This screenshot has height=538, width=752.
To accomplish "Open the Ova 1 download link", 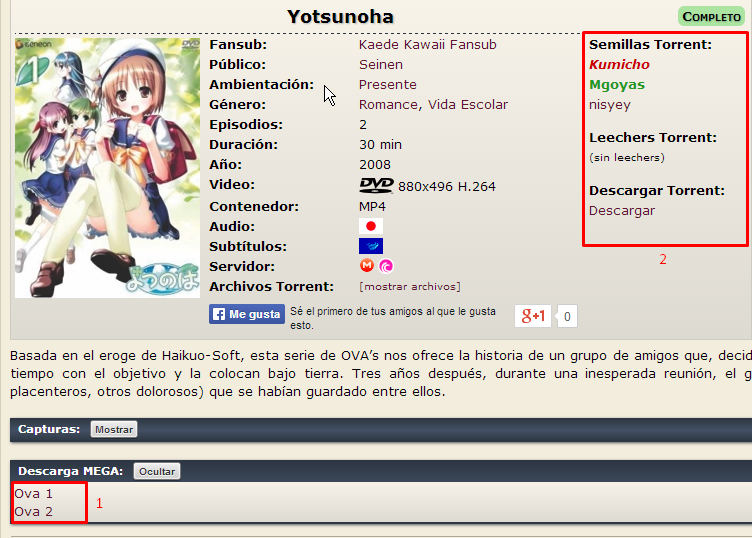I will [x=33, y=493].
